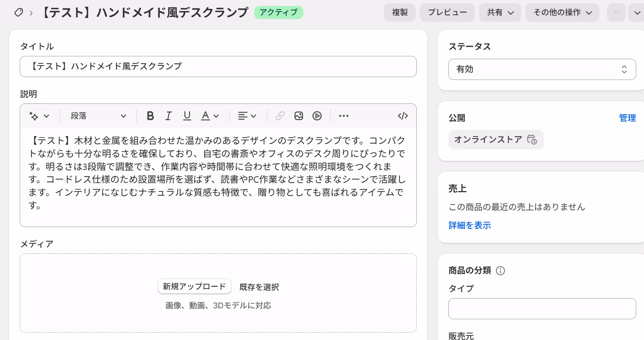Click the insert link icon
The image size is (644, 340).
(280, 116)
